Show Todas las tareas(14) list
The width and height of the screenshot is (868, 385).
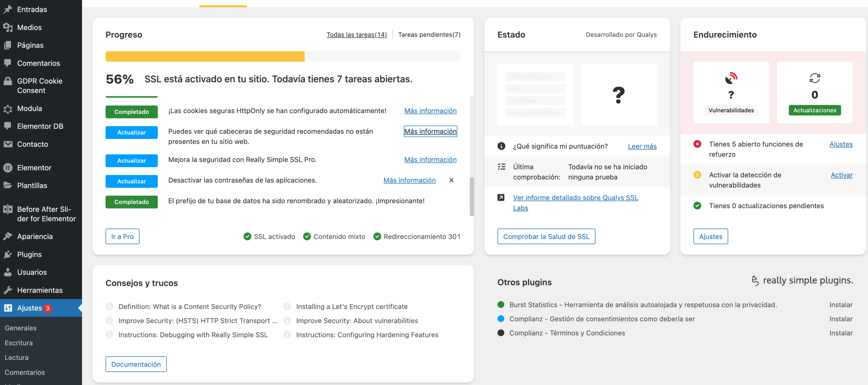click(x=357, y=35)
